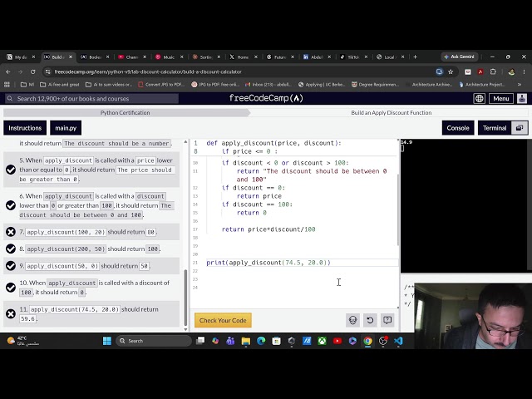Click the reset code icon
This screenshot has width=532, height=399.
(370, 320)
